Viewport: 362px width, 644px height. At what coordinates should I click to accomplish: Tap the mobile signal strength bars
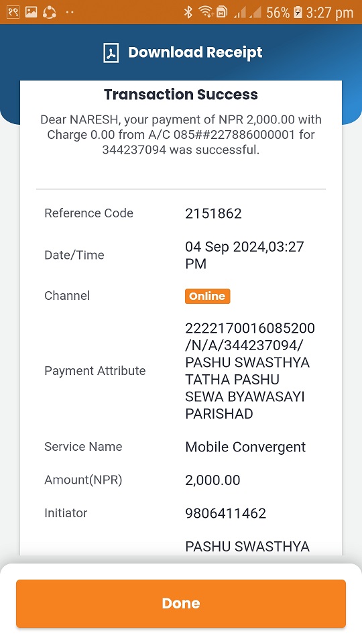pos(247,12)
